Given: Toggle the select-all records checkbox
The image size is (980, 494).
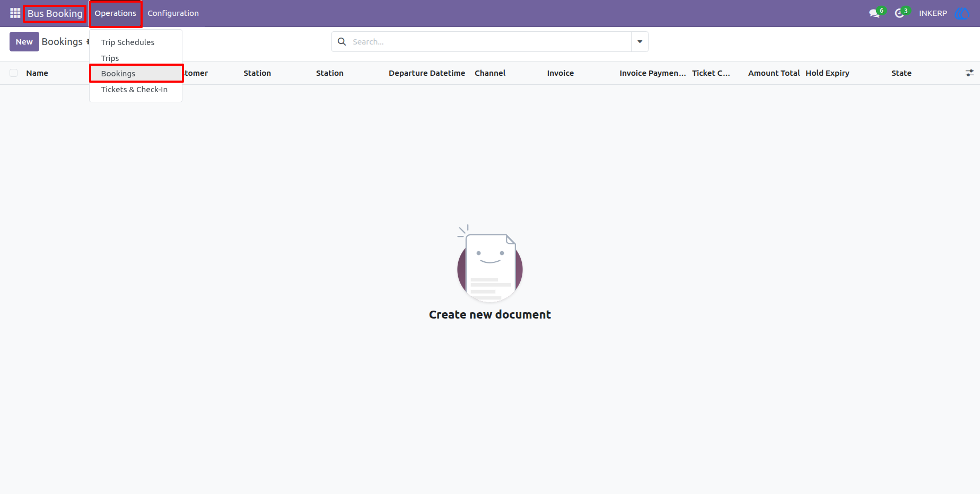Looking at the screenshot, I should point(14,73).
